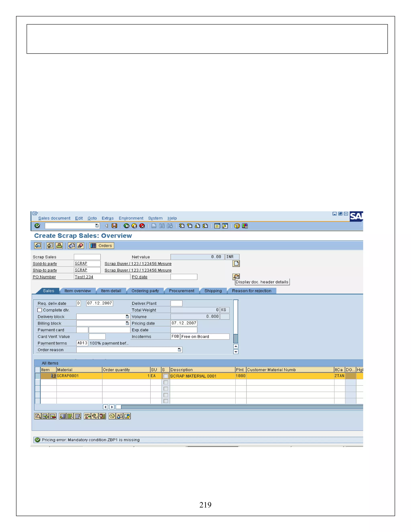Viewport: 411px width, 532px height.
Task: Click the Orders button
Action: [x=102, y=246]
